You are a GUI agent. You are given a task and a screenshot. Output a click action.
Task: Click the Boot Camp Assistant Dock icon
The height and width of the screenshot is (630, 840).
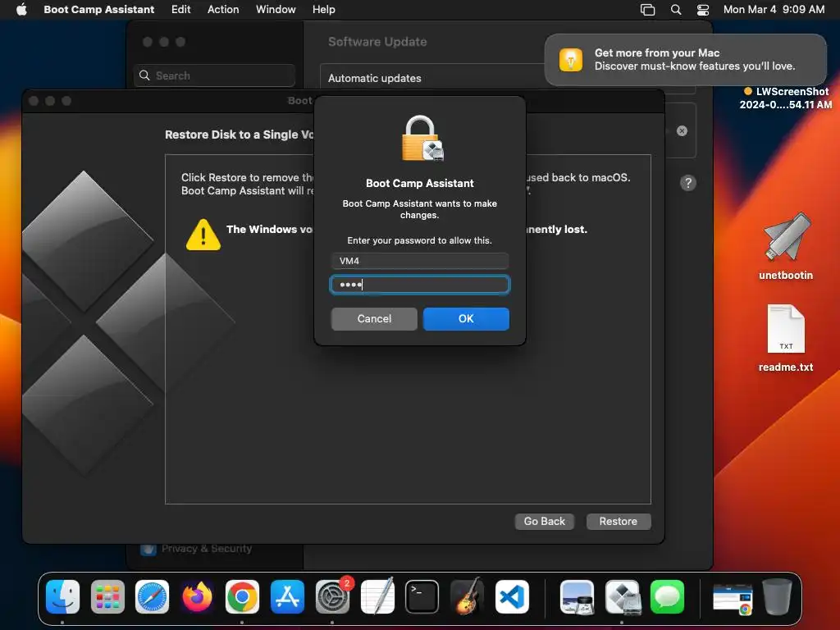point(622,596)
